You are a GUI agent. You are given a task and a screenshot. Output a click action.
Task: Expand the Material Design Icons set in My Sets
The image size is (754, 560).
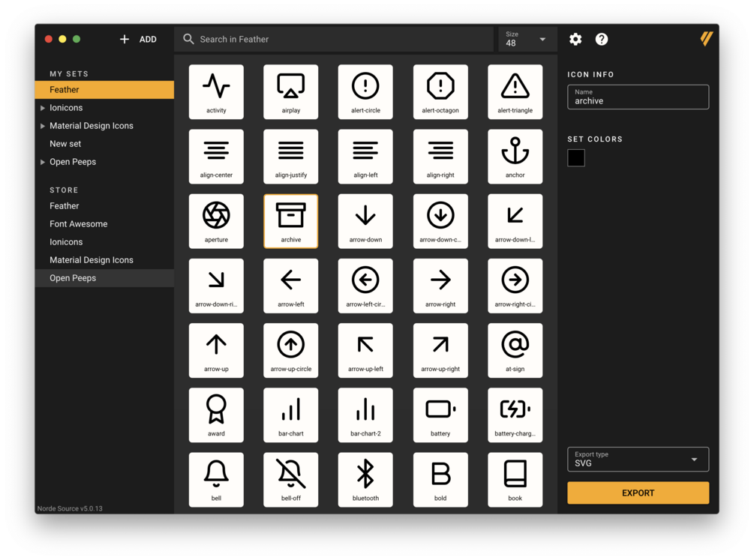43,126
